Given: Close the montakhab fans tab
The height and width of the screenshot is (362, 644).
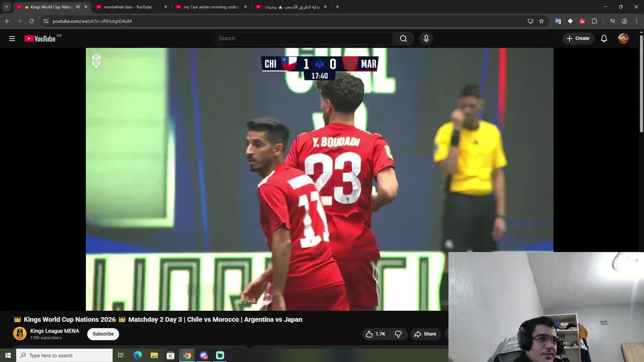Looking at the screenshot, I should pos(166,7).
